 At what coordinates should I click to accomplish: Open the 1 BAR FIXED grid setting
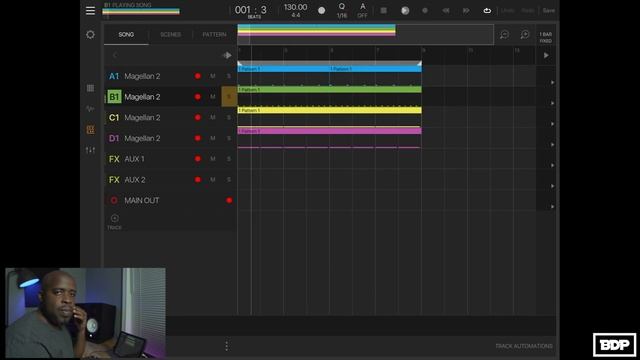tap(546, 38)
